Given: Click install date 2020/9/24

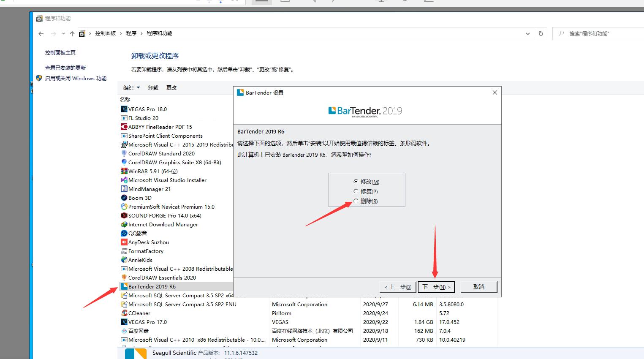Looking at the screenshot, I should (375, 313).
